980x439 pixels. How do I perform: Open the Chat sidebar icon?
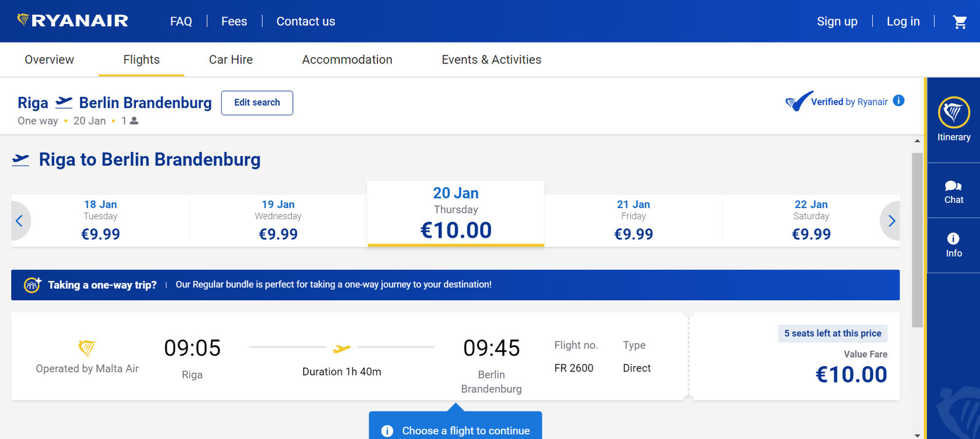[x=954, y=191]
